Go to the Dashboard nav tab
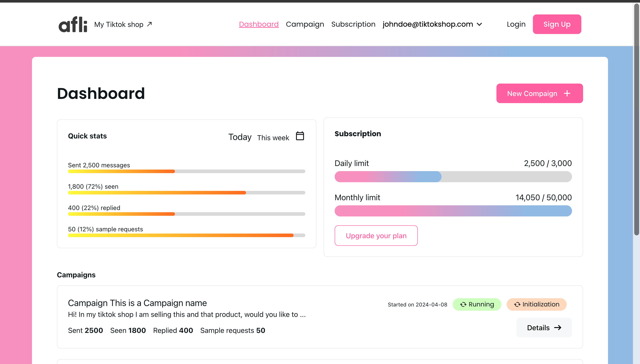The image size is (640, 364). point(259,24)
